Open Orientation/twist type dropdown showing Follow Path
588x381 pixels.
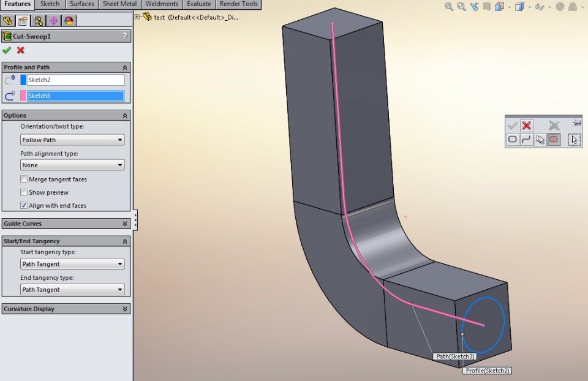tap(72, 140)
